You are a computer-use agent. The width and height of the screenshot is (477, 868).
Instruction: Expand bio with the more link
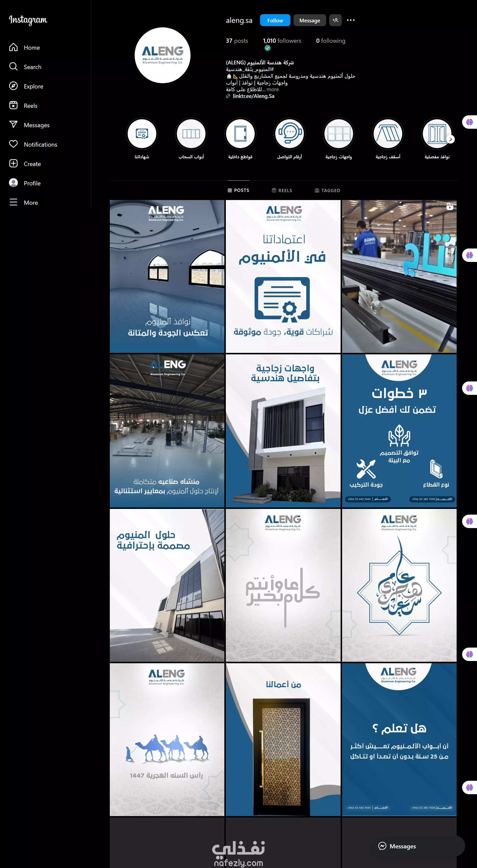(273, 89)
